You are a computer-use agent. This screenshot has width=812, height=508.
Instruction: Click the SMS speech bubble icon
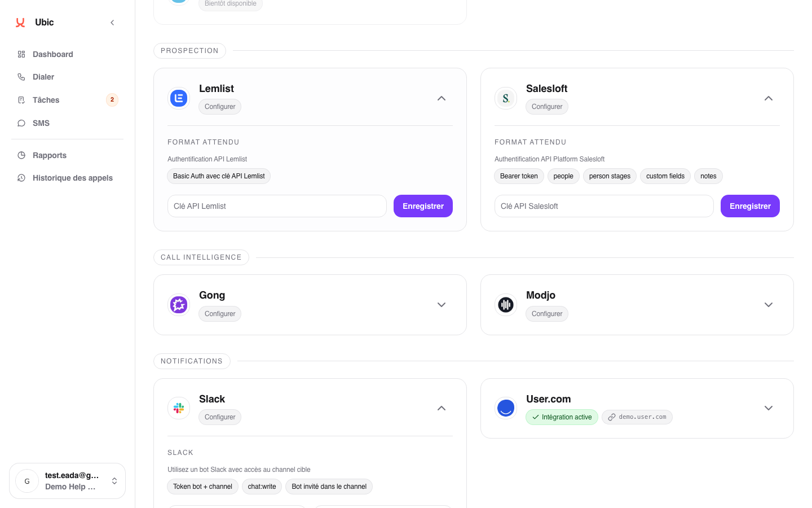(21, 123)
